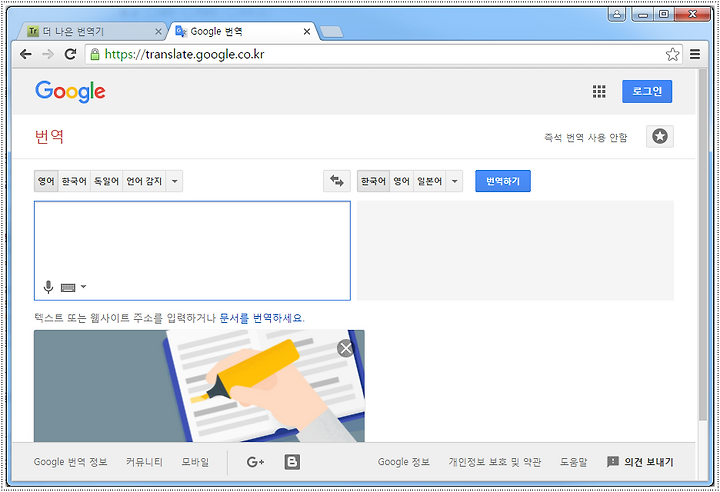The width and height of the screenshot is (720, 492).
Task: Open Google 정보 footer link
Action: (x=404, y=462)
